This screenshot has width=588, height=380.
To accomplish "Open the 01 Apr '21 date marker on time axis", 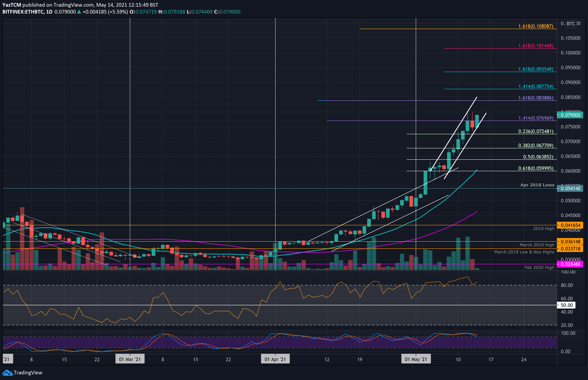I will (275, 359).
